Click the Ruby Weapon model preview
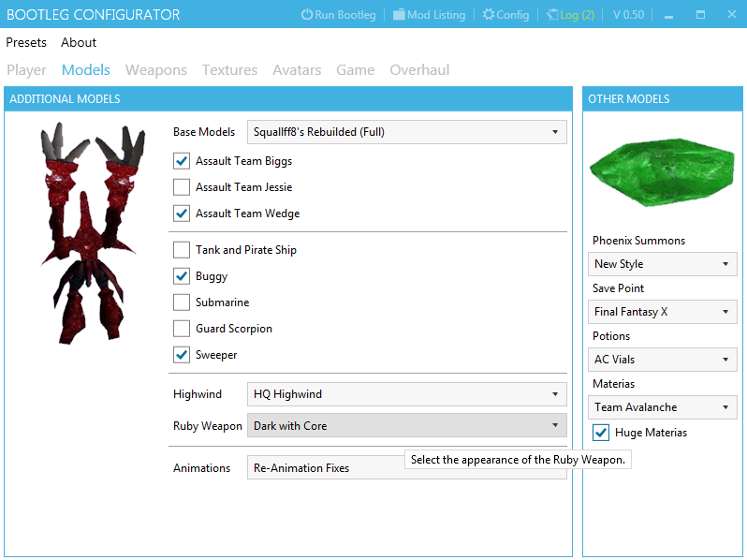Image resolution: width=747 pixels, height=560 pixels. pyautogui.click(x=93, y=233)
